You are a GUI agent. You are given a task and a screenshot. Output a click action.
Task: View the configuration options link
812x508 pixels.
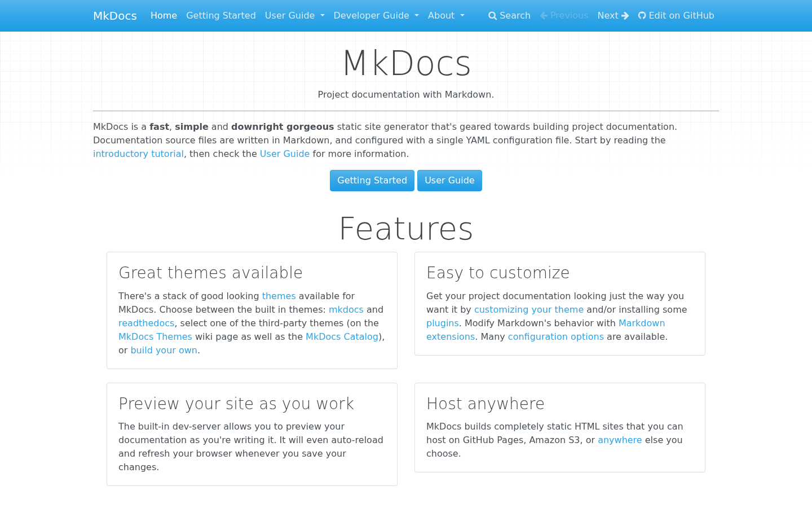pos(556,337)
